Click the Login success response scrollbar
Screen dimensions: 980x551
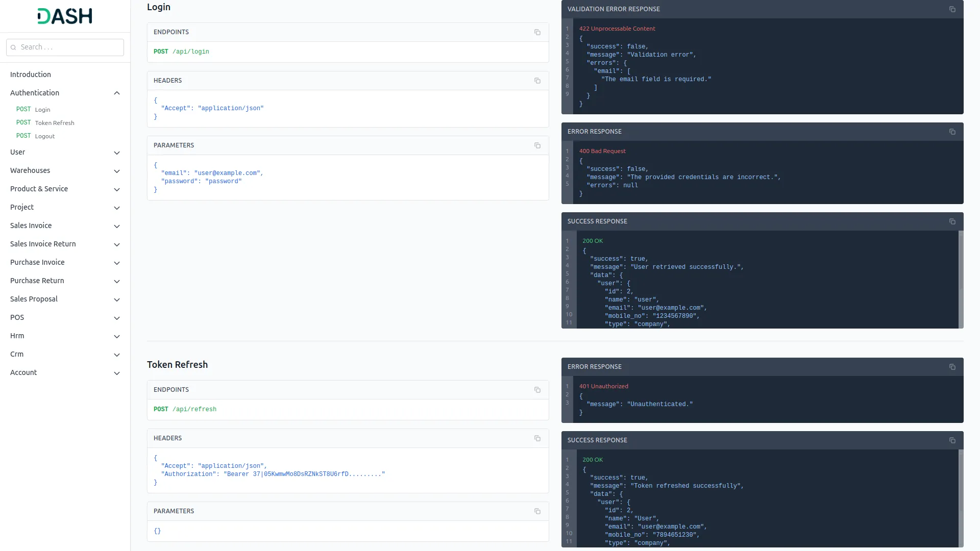click(x=961, y=279)
